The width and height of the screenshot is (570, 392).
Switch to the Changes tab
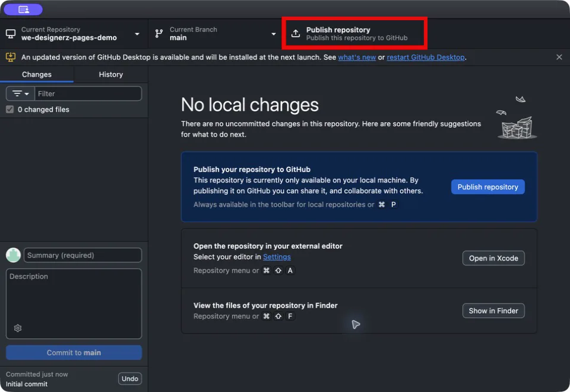coord(37,74)
